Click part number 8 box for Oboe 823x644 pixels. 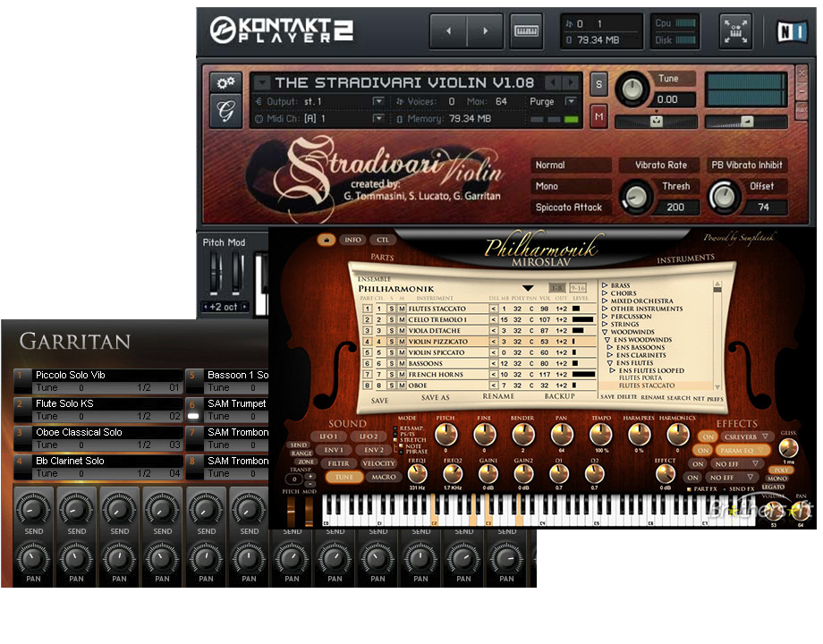pos(368,386)
